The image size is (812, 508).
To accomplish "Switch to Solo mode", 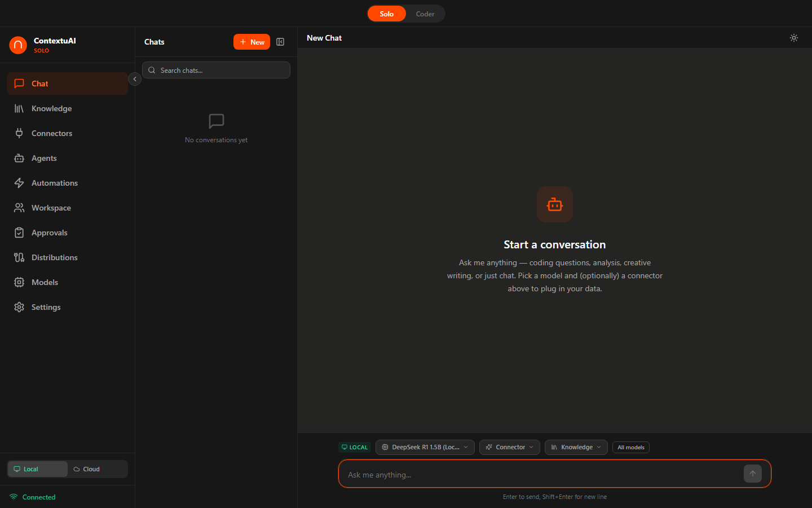I will click(x=387, y=14).
